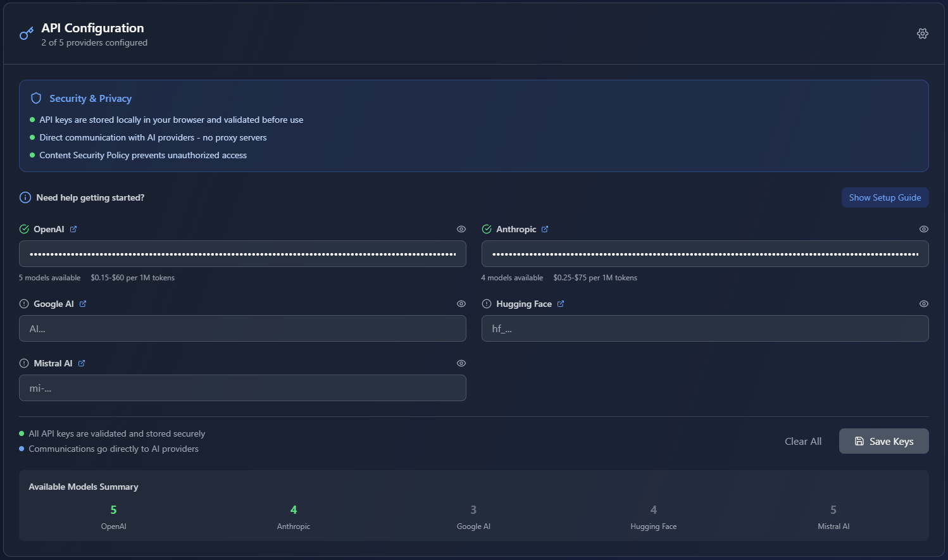Image resolution: width=948 pixels, height=560 pixels.
Task: Open OpenAI external link icon
Action: pyautogui.click(x=73, y=229)
